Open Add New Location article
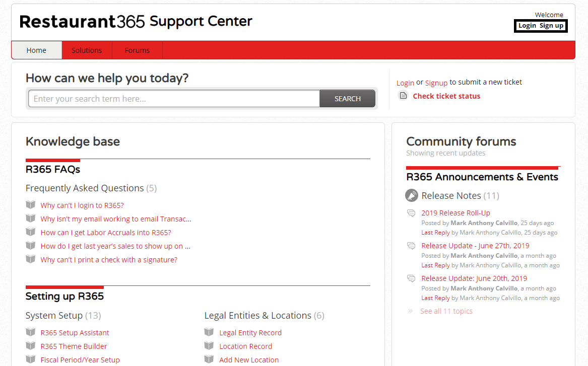The image size is (588, 366). click(x=249, y=359)
